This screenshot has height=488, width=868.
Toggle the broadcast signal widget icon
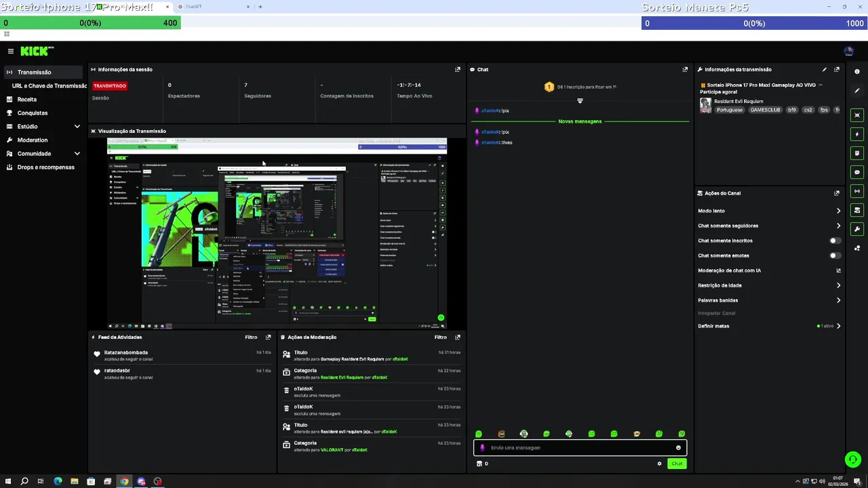[857, 191]
